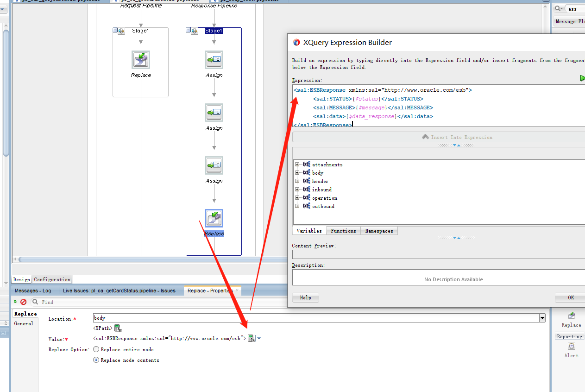Click the Response Pipeline Stage1 stage icon

click(195, 31)
